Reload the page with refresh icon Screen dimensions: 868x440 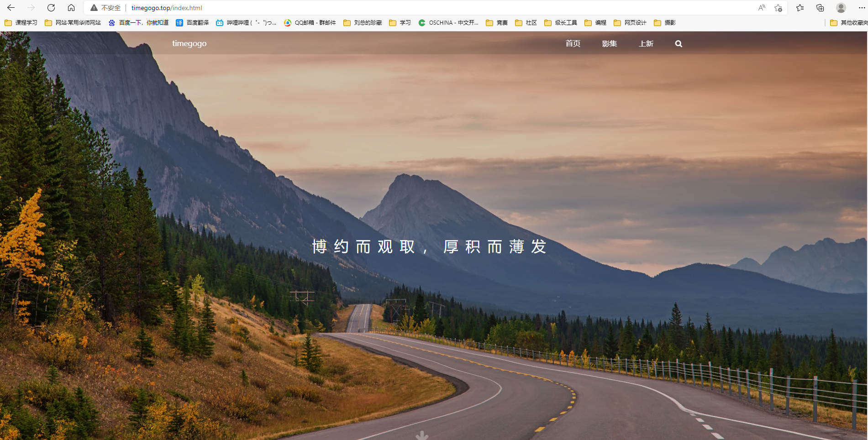(51, 8)
